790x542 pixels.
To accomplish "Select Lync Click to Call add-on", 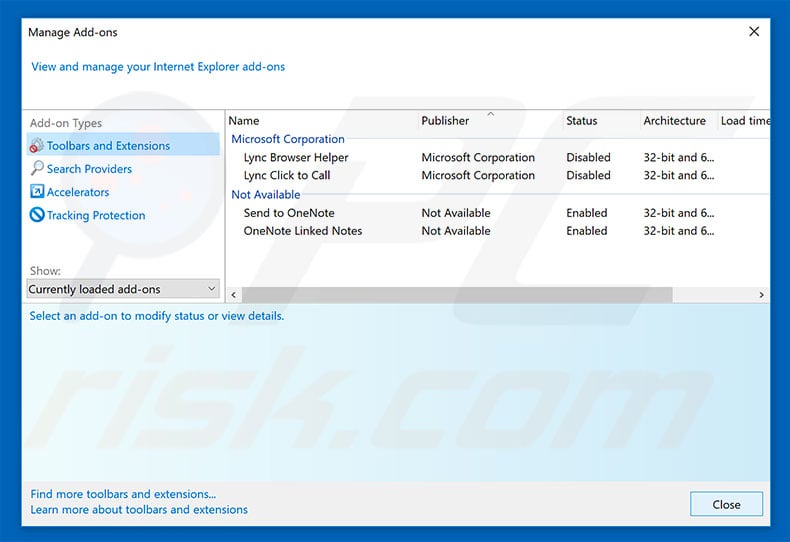I will pyautogui.click(x=287, y=176).
